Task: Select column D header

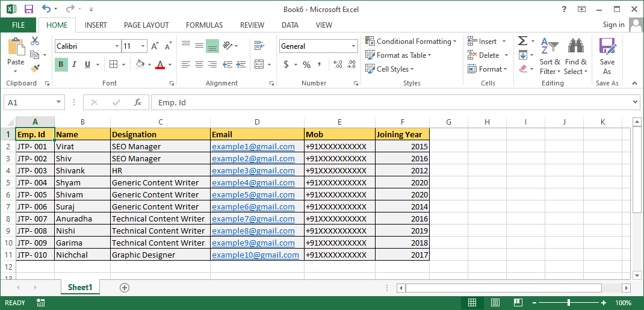Action: click(x=257, y=122)
